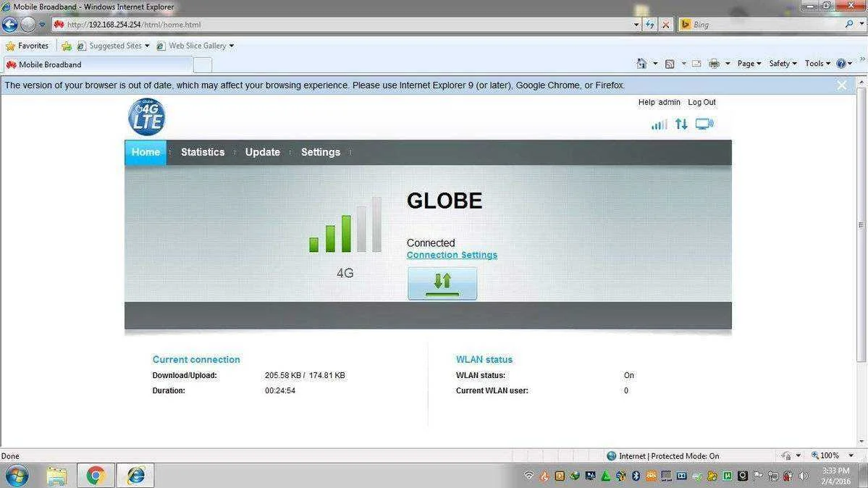Click the RSS feeds toolbar icon
The width and height of the screenshot is (868, 488).
[670, 64]
